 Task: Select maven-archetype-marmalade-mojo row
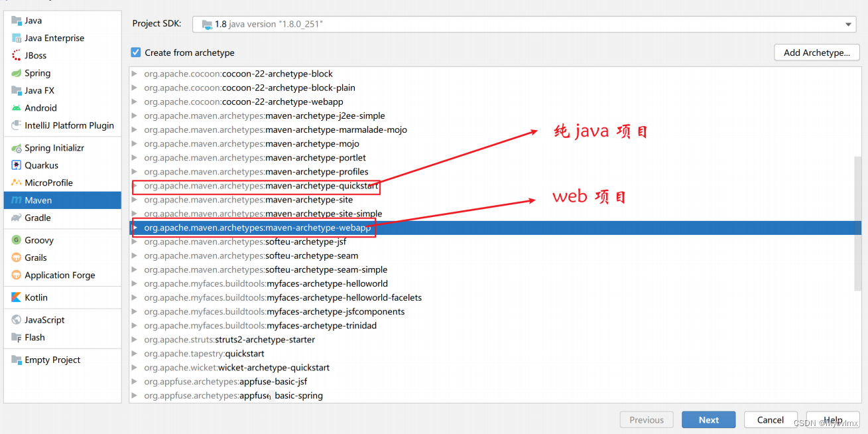495,129
